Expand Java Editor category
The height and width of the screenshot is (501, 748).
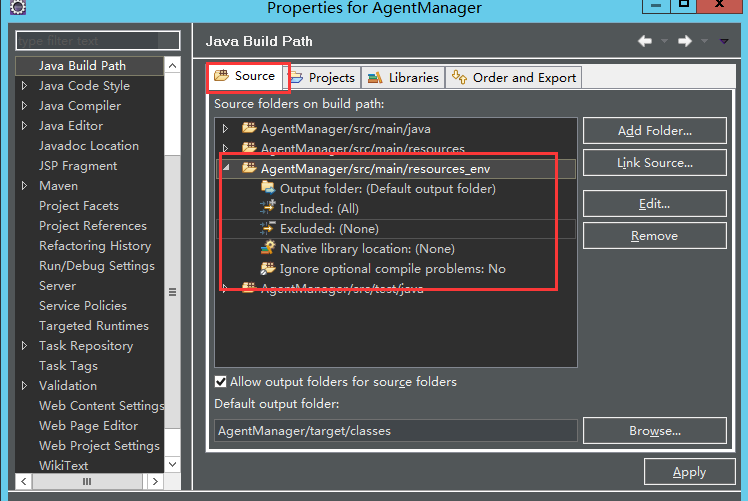(24, 126)
